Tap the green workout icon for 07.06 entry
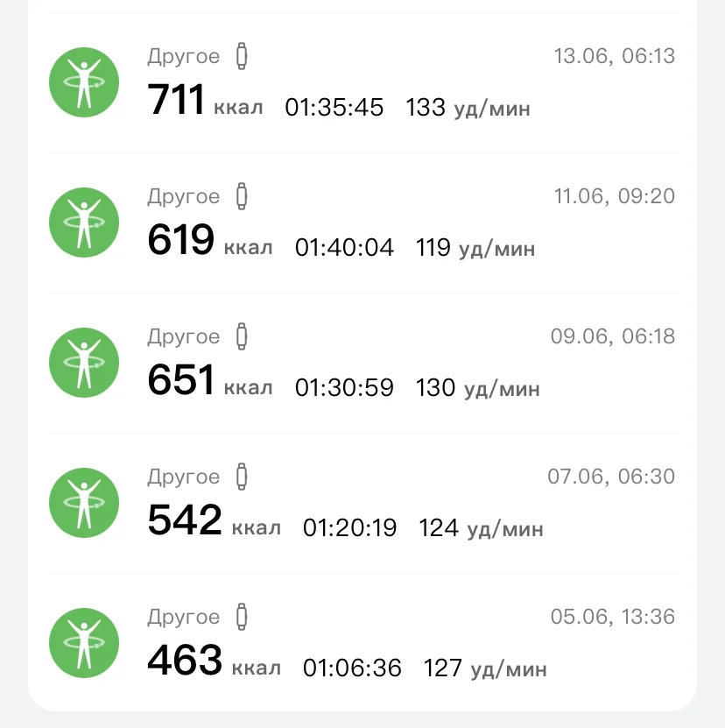Viewport: 725px width, 728px height. pos(83,503)
